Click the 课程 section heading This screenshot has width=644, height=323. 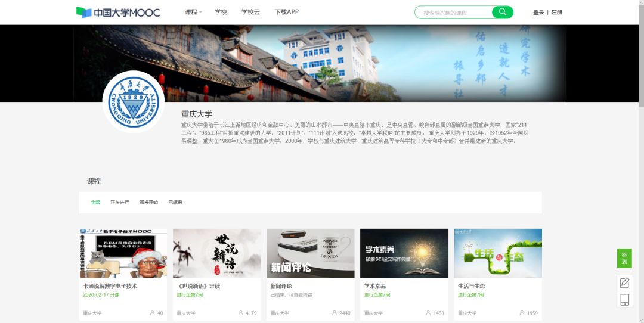point(94,181)
